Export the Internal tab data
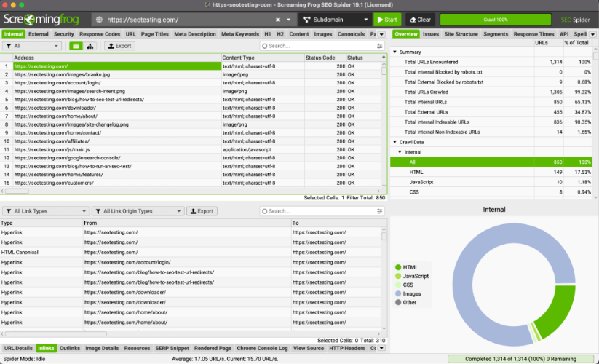 [119, 46]
